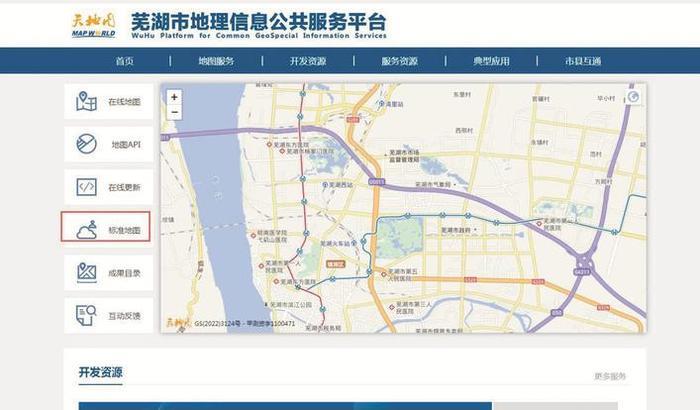Click 芜湖西站 label on the map
Viewport: 700px width, 410px height.
[x=341, y=184]
